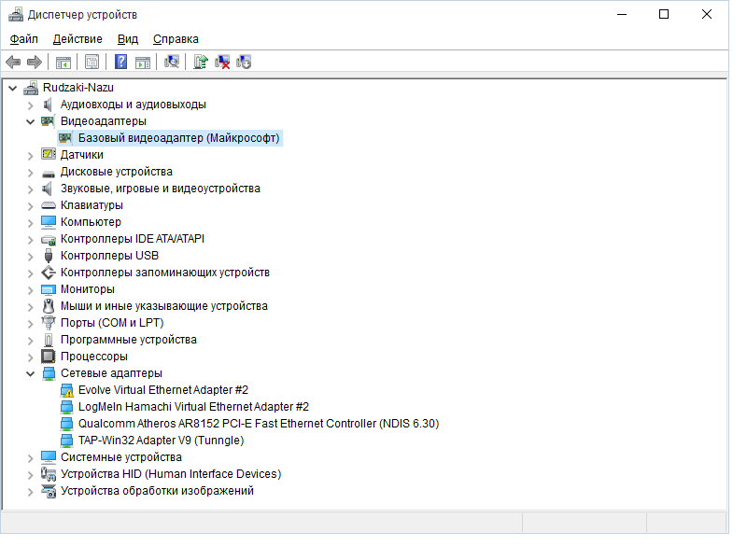Open the Файл menu
This screenshot has width=747, height=560.
[x=24, y=39]
